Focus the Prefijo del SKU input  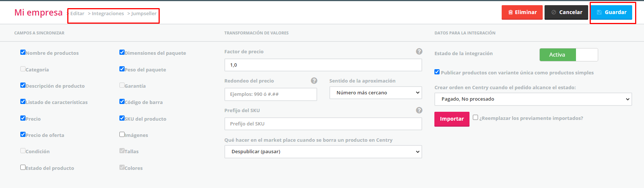pyautogui.click(x=323, y=124)
